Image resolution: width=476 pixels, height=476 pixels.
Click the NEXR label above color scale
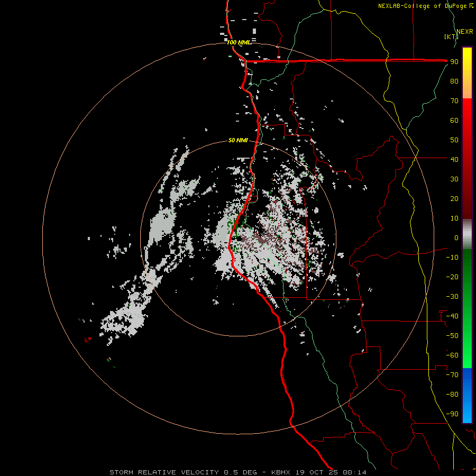[x=464, y=32]
